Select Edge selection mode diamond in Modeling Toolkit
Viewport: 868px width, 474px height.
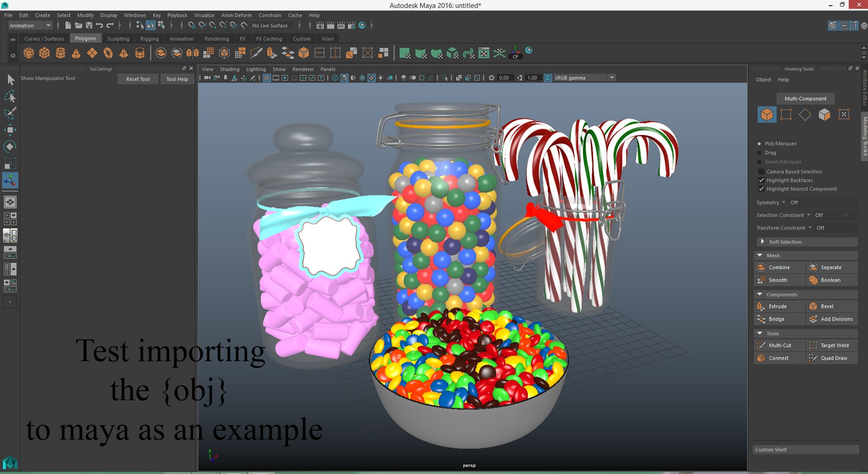[x=805, y=114]
